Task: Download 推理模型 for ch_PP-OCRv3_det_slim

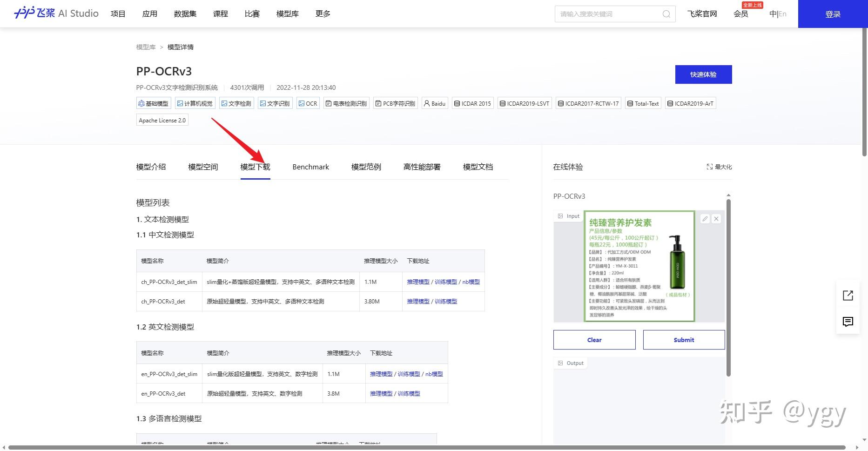Action: pos(418,282)
